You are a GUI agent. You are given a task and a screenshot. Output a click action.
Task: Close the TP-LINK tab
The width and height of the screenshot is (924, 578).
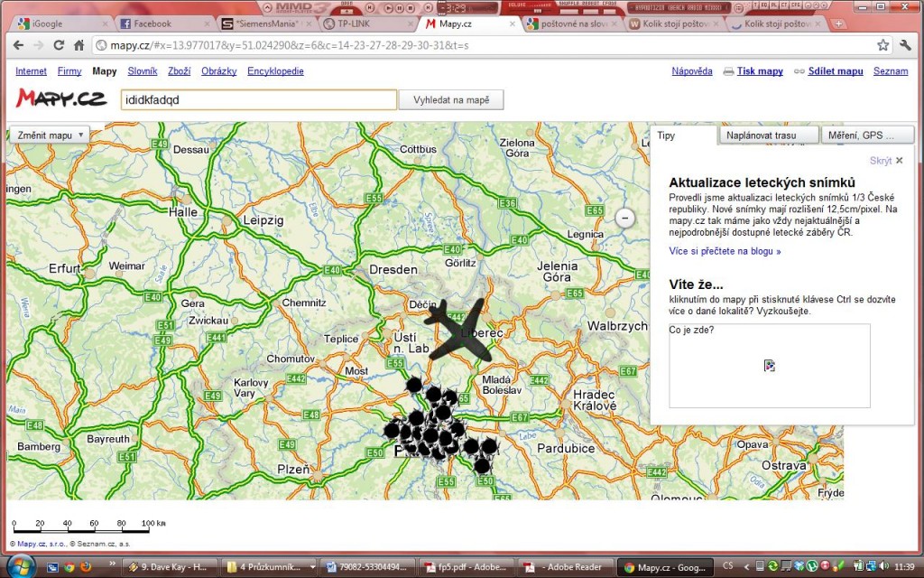click(411, 24)
